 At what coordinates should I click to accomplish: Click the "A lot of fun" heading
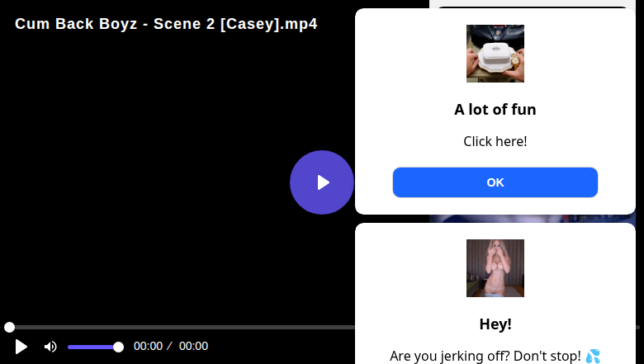pyautogui.click(x=495, y=110)
